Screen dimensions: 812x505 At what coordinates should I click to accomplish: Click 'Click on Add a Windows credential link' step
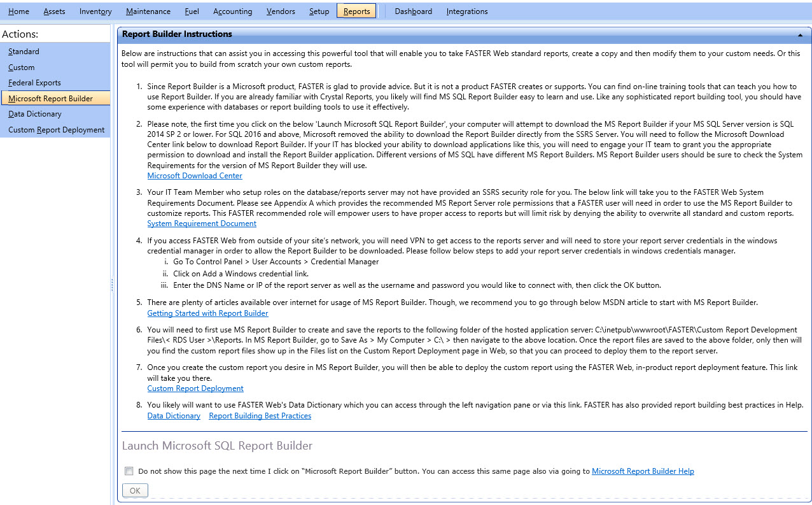coord(241,274)
